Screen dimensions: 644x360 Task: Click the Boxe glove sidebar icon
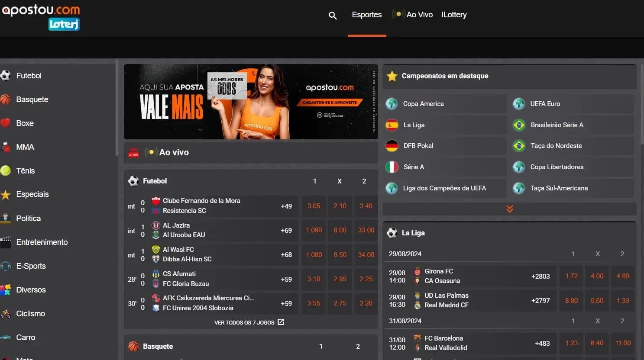[5, 123]
